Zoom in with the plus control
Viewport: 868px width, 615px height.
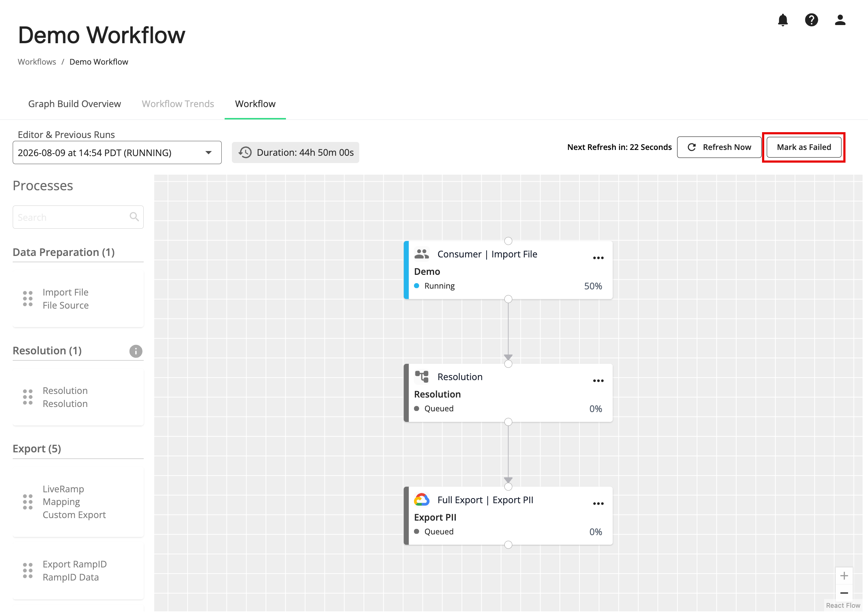coord(844,576)
